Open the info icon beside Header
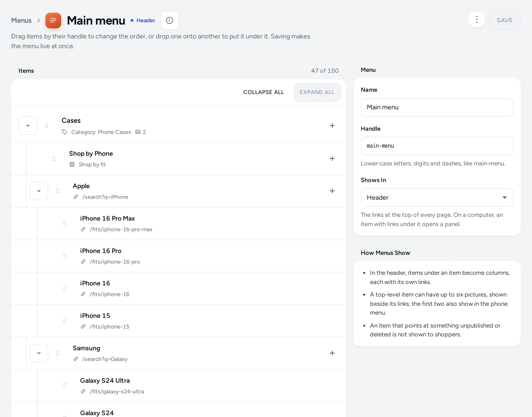Image resolution: width=532 pixels, height=417 pixels. pos(169,20)
